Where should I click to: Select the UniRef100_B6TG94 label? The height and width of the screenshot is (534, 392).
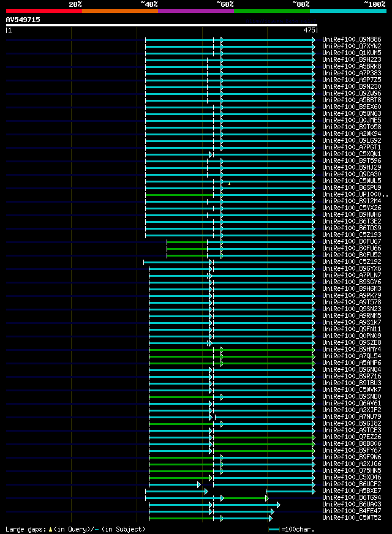tap(352, 498)
